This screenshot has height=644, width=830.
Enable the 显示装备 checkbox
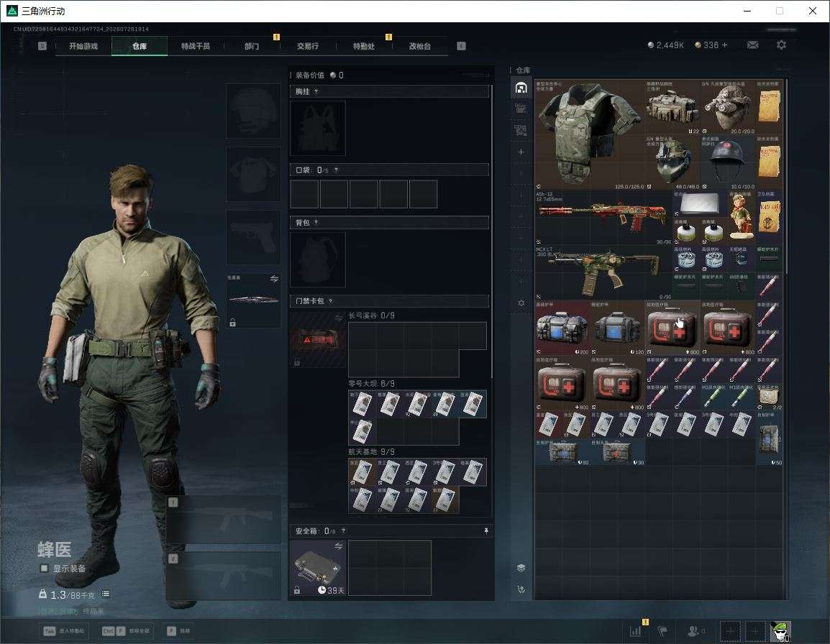tap(45, 569)
